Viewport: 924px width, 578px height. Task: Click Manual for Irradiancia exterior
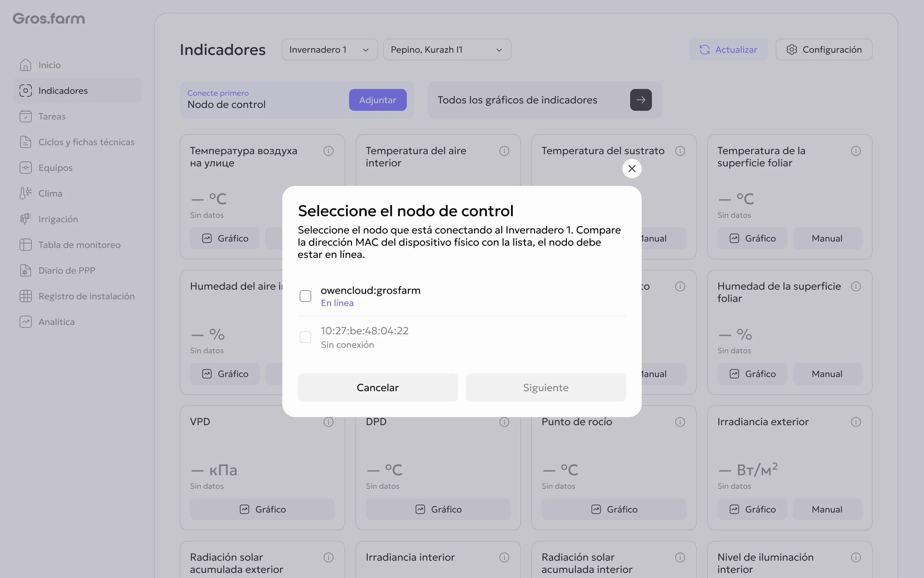(827, 509)
